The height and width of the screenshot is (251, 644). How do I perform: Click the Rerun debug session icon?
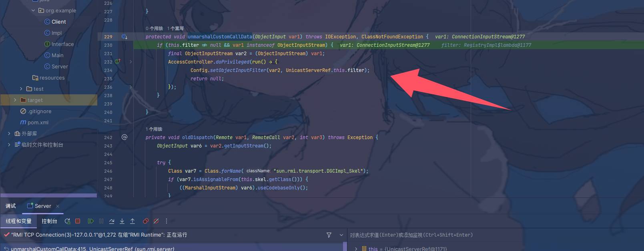pos(67,221)
